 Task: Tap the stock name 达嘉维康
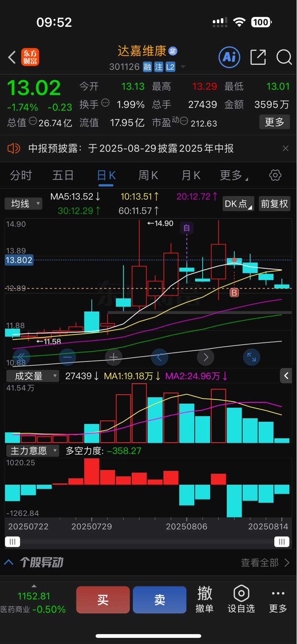[142, 51]
